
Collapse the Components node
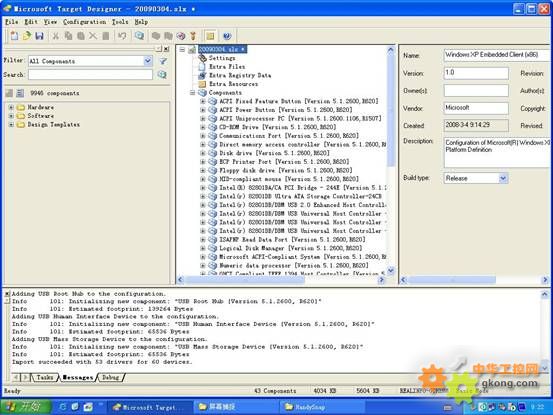(x=192, y=93)
